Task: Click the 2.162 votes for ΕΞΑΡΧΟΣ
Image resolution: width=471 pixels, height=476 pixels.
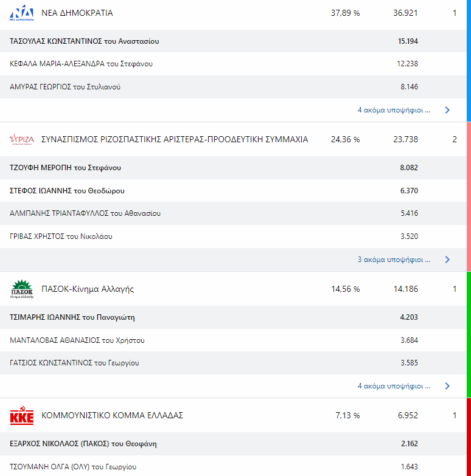Action: click(x=410, y=444)
